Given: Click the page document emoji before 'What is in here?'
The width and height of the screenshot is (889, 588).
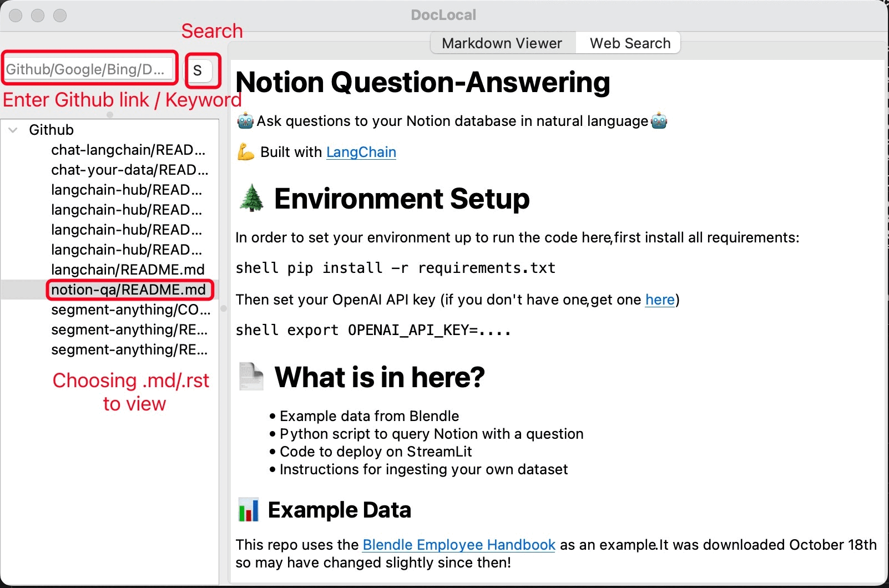Looking at the screenshot, I should (251, 376).
